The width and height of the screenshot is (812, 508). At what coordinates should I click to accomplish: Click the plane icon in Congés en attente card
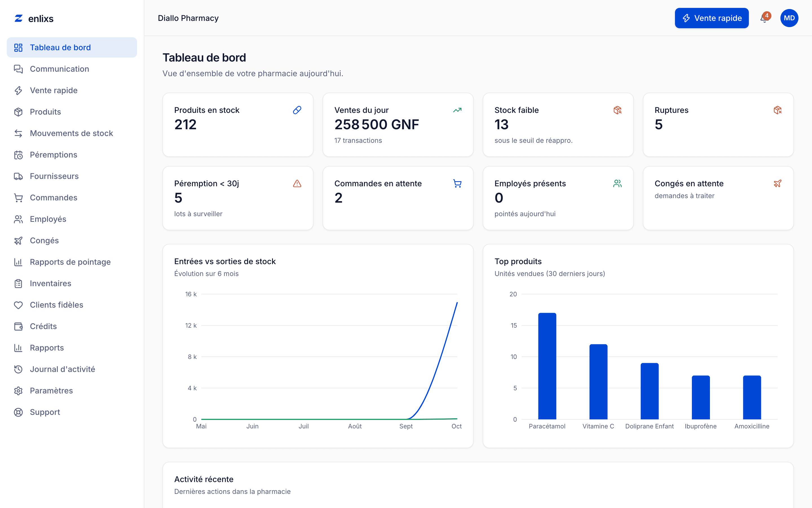pyautogui.click(x=777, y=183)
